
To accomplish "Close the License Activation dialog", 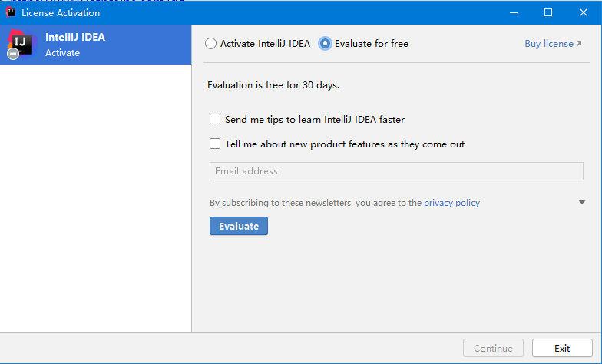I will click(x=584, y=12).
